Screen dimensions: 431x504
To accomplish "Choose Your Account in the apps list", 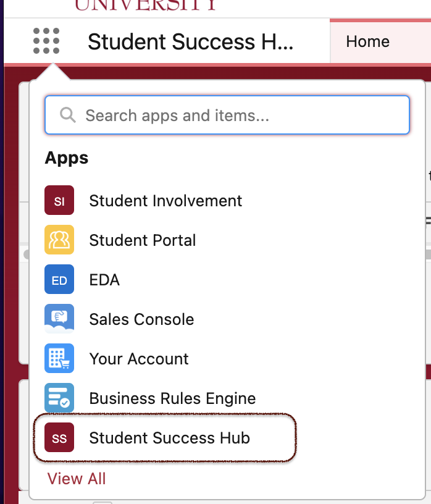I will coord(139,359).
